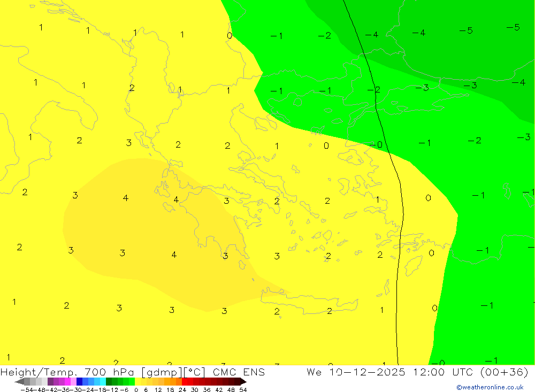This screenshot has width=535, height=392.
Task: Click the right arrow end of color scale
Action: [243, 381]
